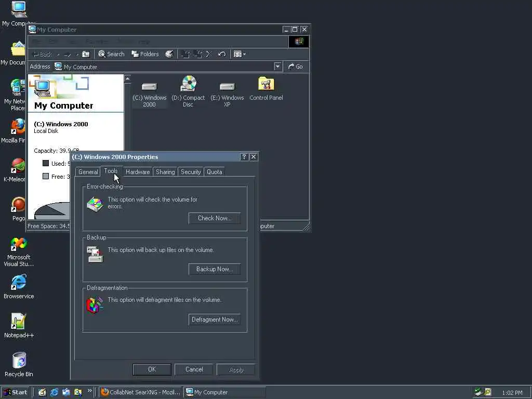Go to the Security tab
This screenshot has width=532, height=399.
[191, 172]
